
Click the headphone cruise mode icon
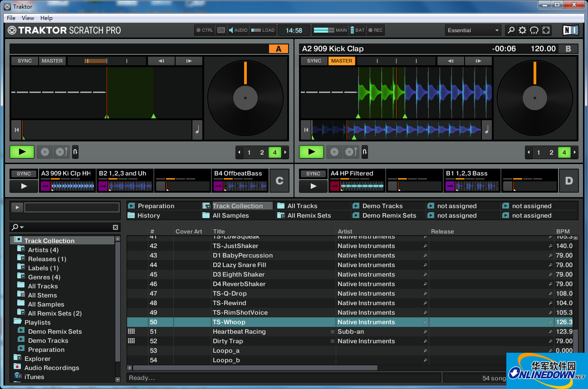[x=534, y=30]
